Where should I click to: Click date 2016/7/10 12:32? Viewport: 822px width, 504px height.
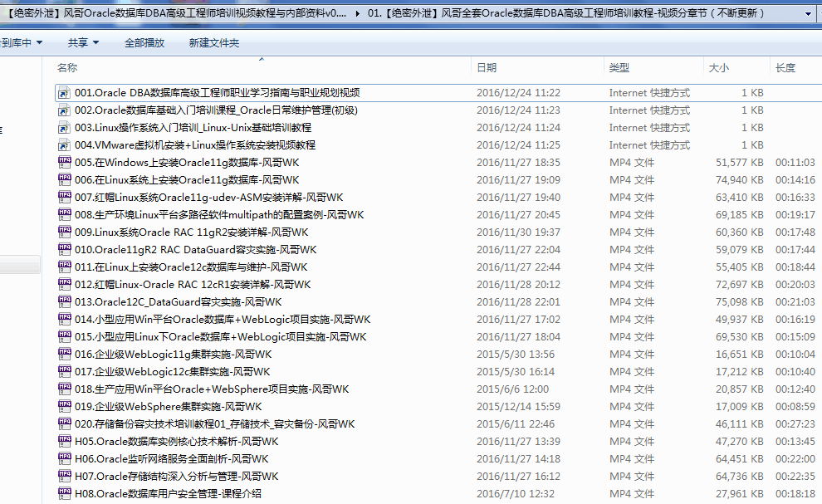515,493
